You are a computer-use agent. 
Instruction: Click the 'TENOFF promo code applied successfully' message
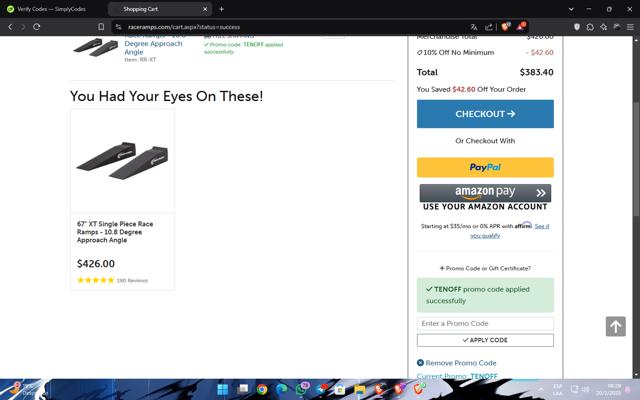pyautogui.click(x=485, y=295)
